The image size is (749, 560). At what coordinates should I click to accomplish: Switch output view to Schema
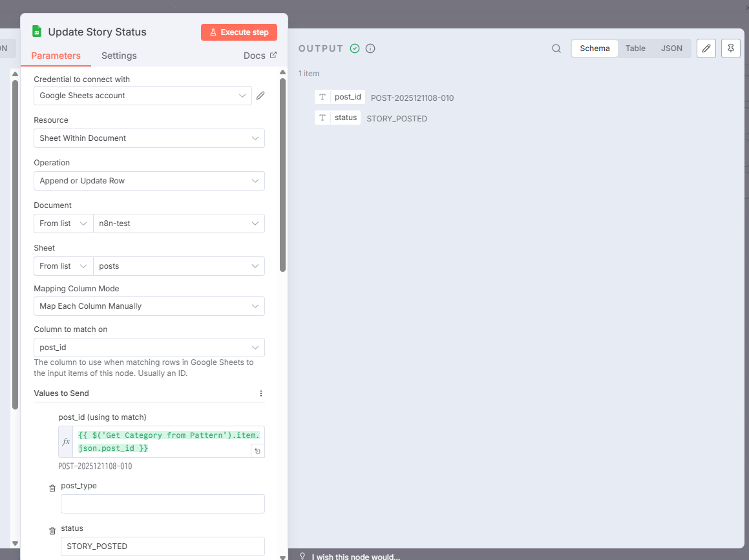pyautogui.click(x=595, y=48)
